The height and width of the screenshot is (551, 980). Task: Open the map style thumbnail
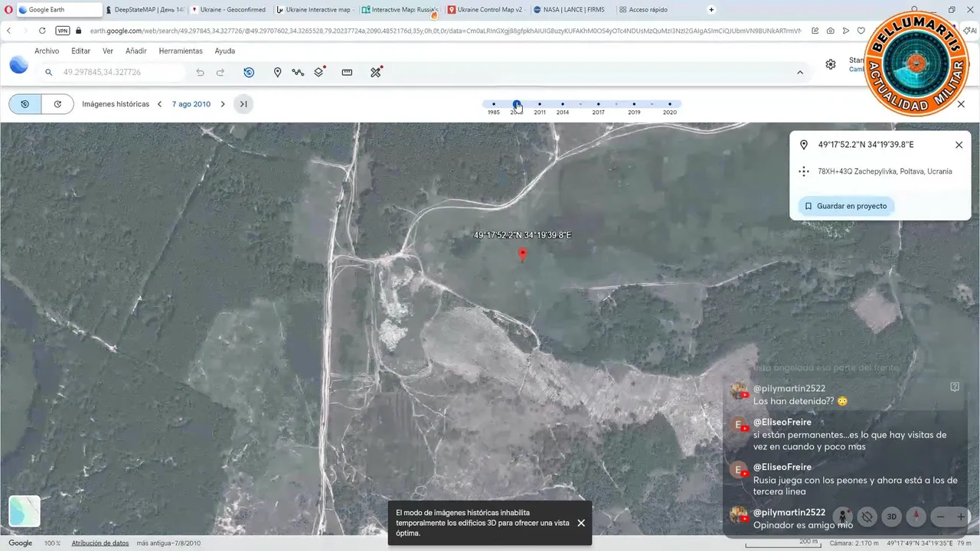pyautogui.click(x=24, y=511)
